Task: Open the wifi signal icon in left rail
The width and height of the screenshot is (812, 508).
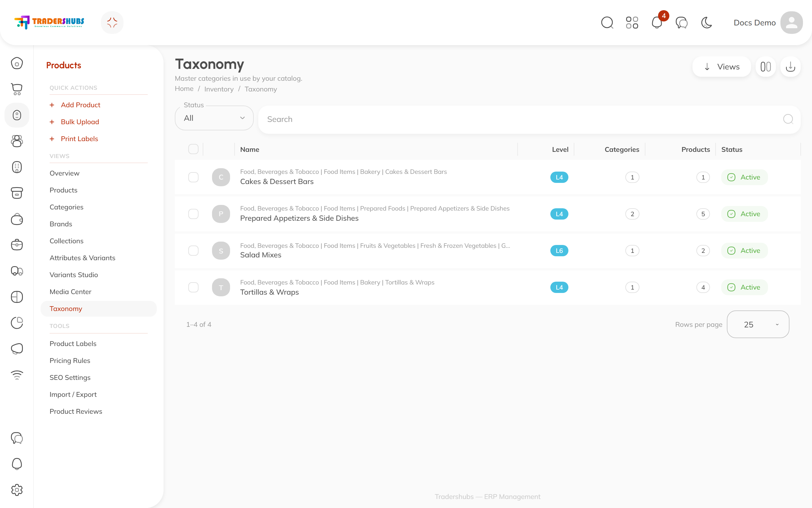Action: pyautogui.click(x=17, y=375)
